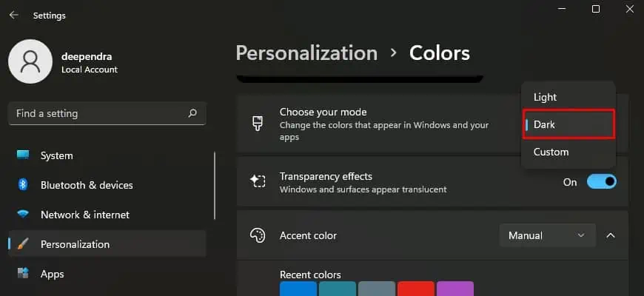
Task: Pick the purple recent color swatch
Action: (455, 289)
